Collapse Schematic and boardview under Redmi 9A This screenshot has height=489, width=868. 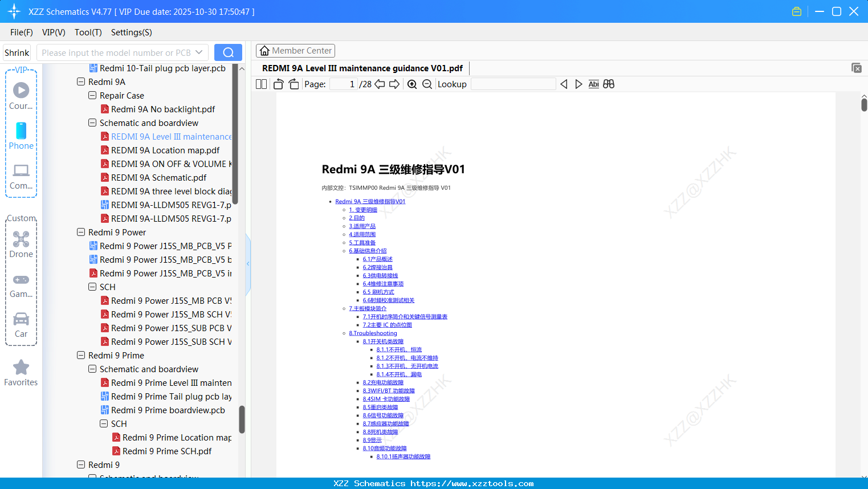coord(92,123)
